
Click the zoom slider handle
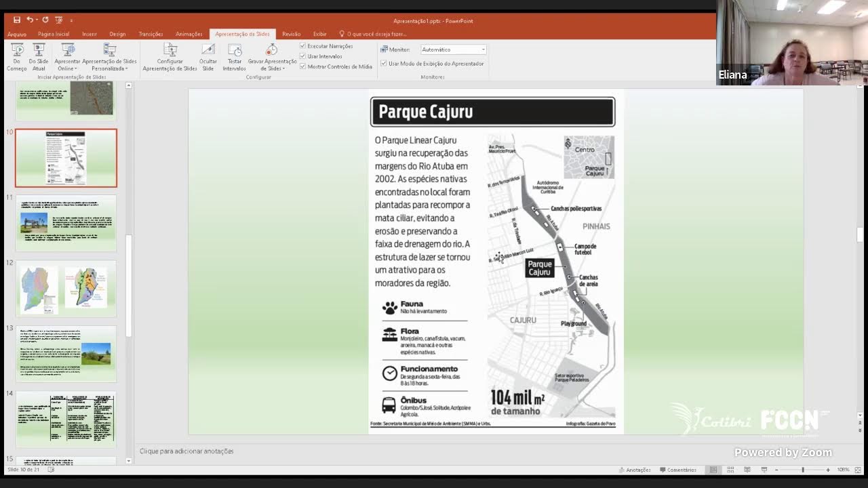[x=803, y=470]
